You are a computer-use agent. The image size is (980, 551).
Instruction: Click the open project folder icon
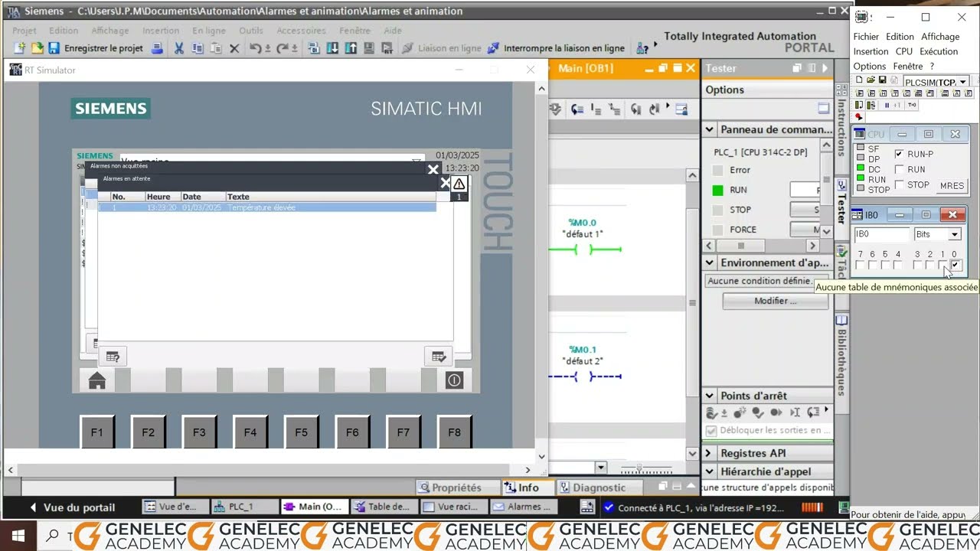tap(37, 48)
